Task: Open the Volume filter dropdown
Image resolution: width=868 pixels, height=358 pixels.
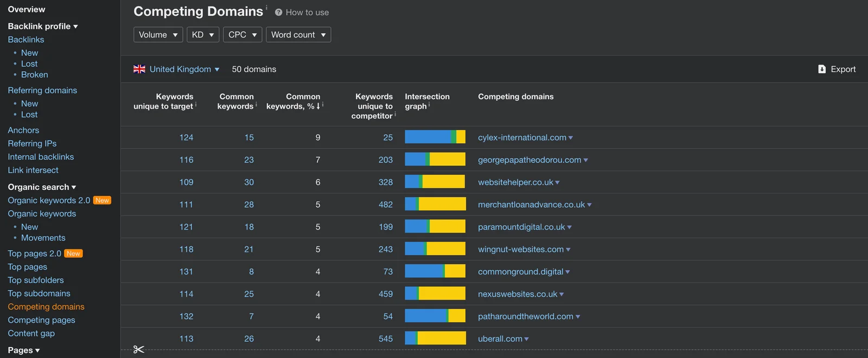Action: coord(158,35)
